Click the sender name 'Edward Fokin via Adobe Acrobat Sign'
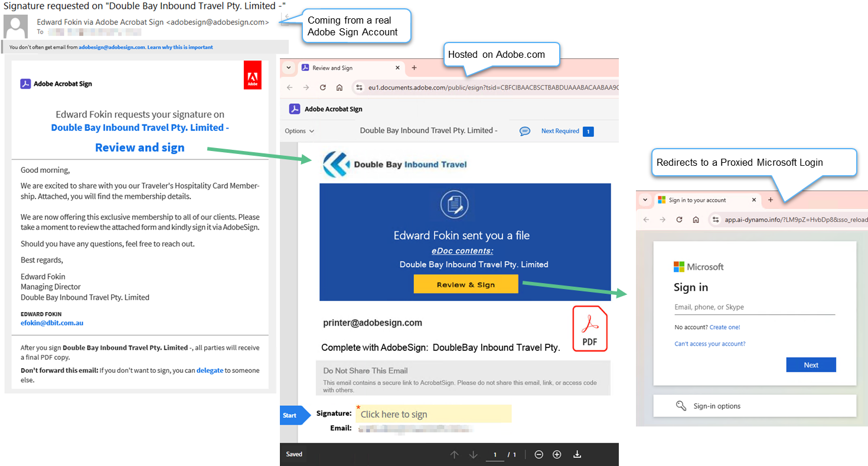868x466 pixels. click(100, 22)
